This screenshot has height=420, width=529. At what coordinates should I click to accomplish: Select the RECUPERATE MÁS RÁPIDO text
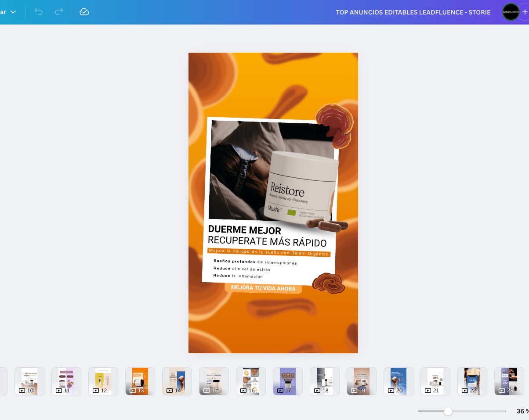267,241
